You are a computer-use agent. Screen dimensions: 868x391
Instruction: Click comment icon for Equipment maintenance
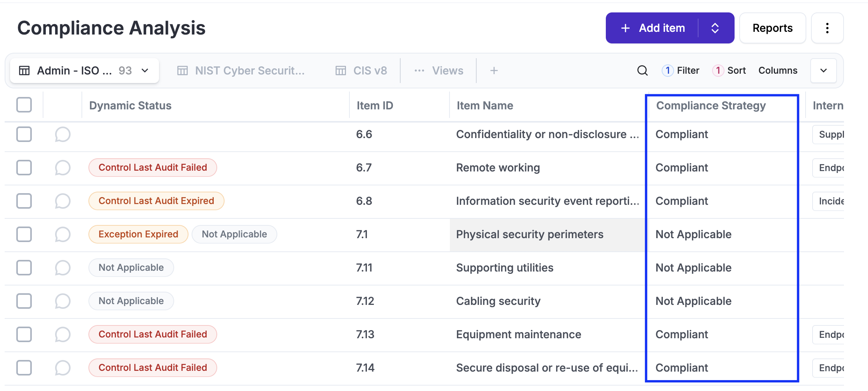62,335
